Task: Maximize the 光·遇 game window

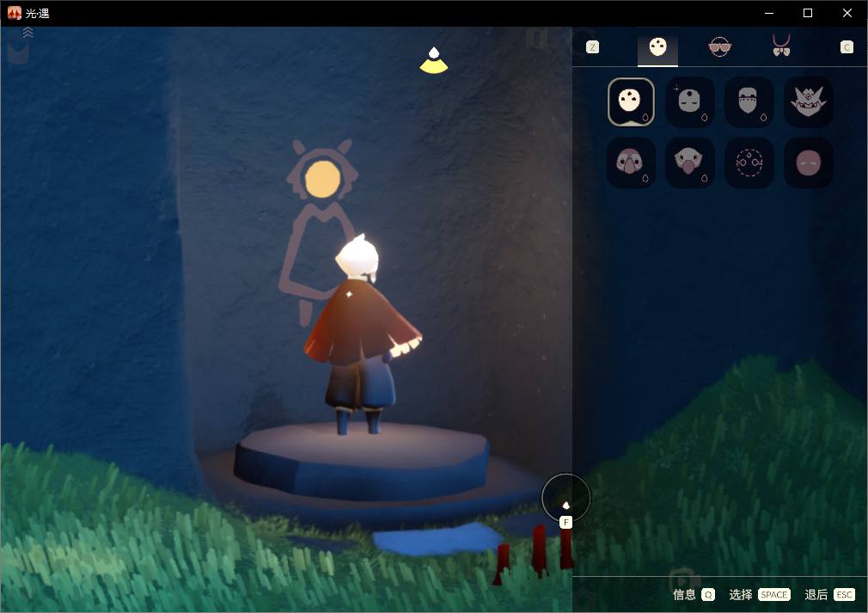Action: pyautogui.click(x=808, y=13)
